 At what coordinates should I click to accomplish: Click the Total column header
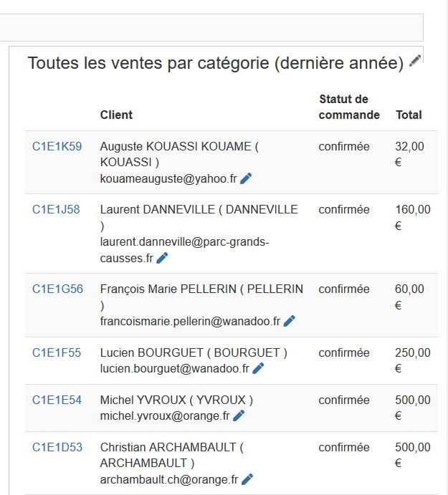tap(409, 115)
